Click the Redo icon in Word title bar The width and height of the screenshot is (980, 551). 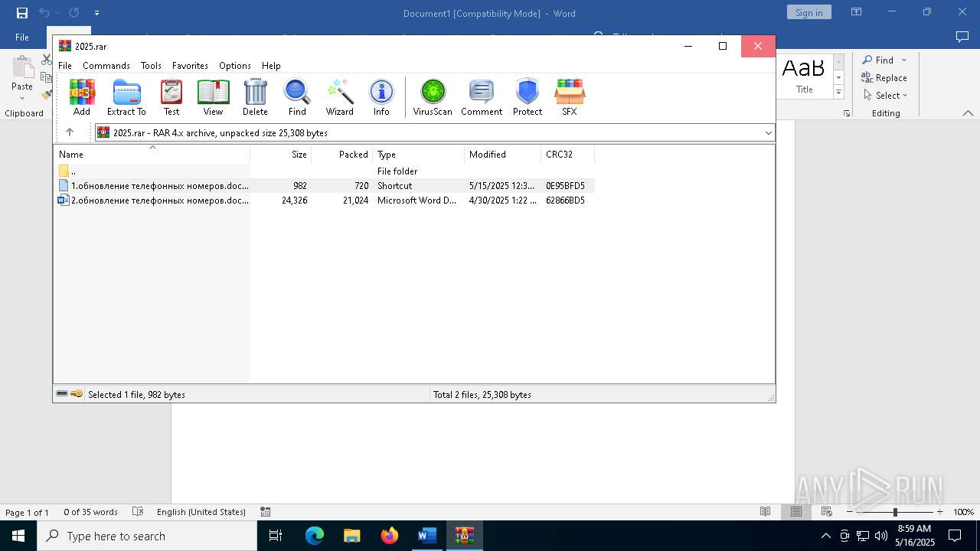73,13
